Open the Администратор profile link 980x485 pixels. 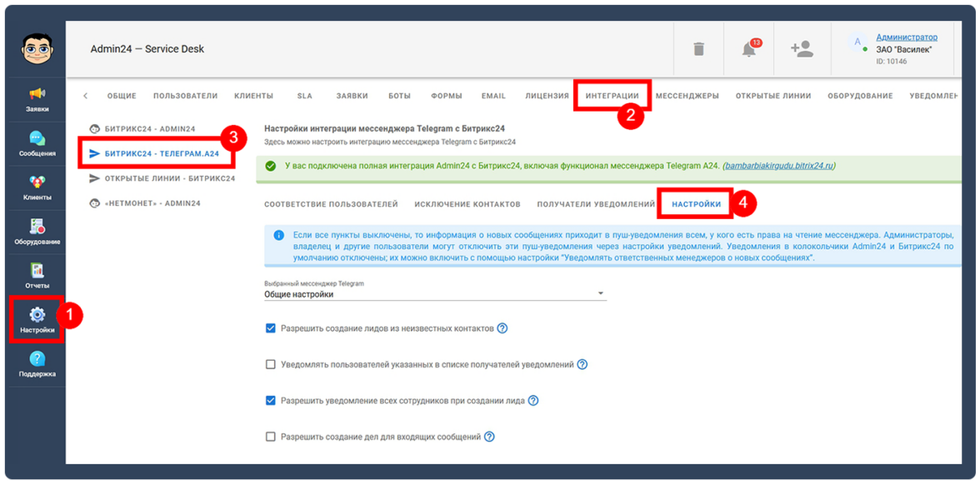click(907, 37)
